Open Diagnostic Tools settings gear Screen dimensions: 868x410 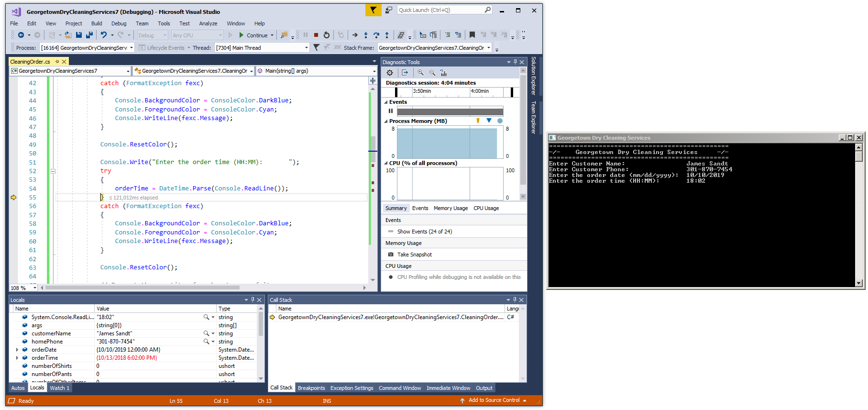pyautogui.click(x=390, y=73)
